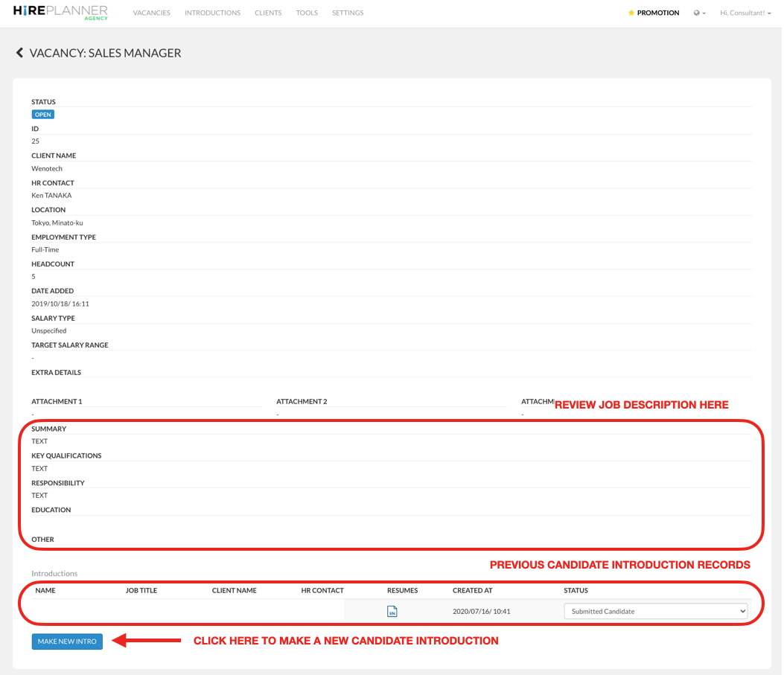The image size is (784, 675).
Task: Click the Name column header
Action: click(45, 590)
